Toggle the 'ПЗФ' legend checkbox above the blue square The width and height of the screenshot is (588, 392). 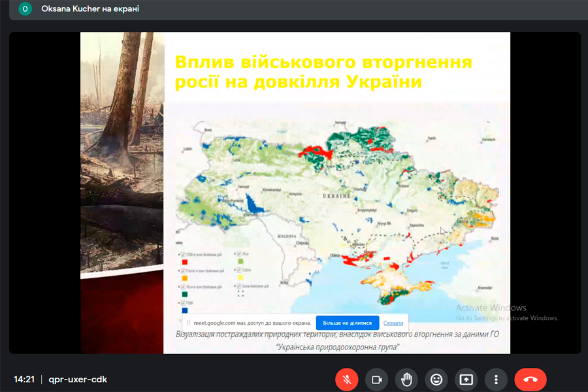point(183,302)
